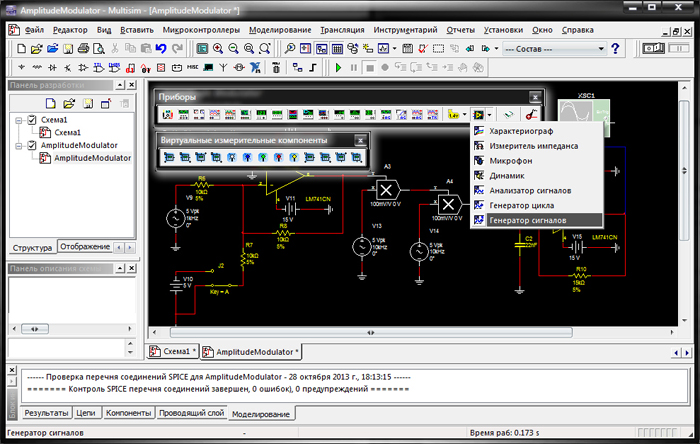Pin the Панель описания схемы panel
Screen dimensions: 700x444
(120, 268)
